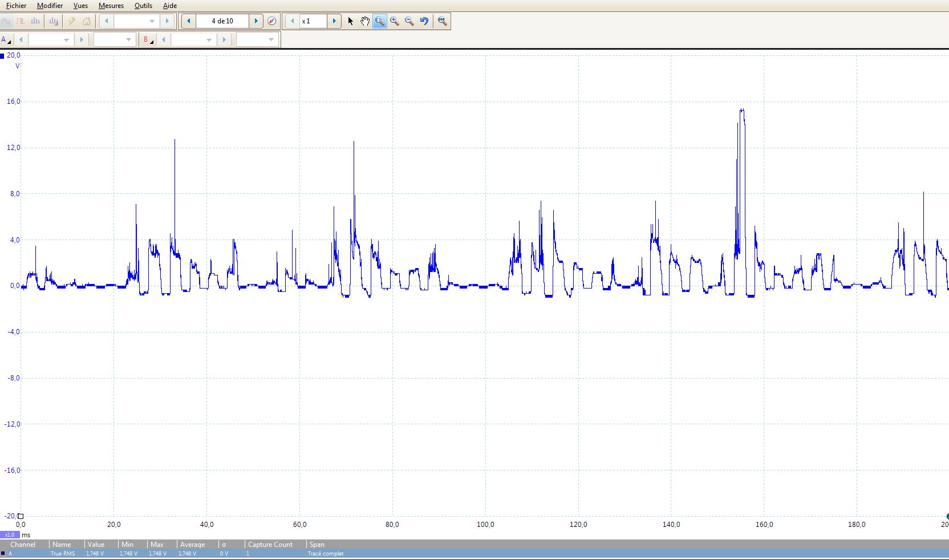Open channel B options button
The width and height of the screenshot is (949, 560).
point(148,39)
